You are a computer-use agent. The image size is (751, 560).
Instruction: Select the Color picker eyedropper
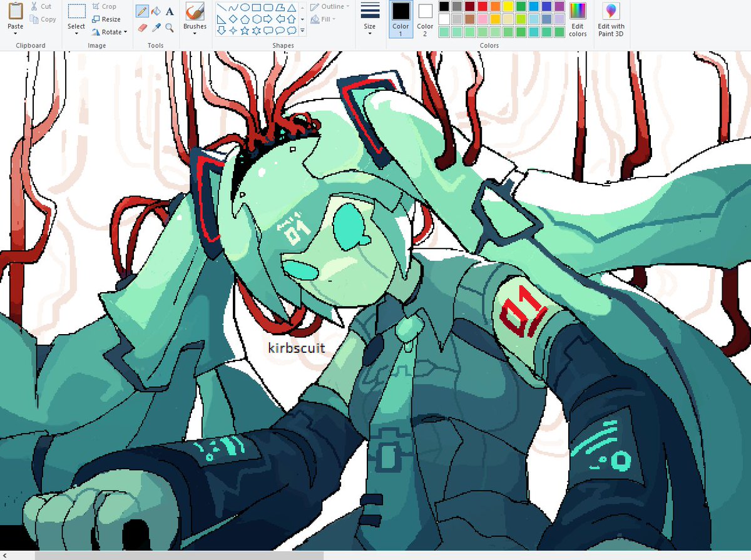pos(156,28)
